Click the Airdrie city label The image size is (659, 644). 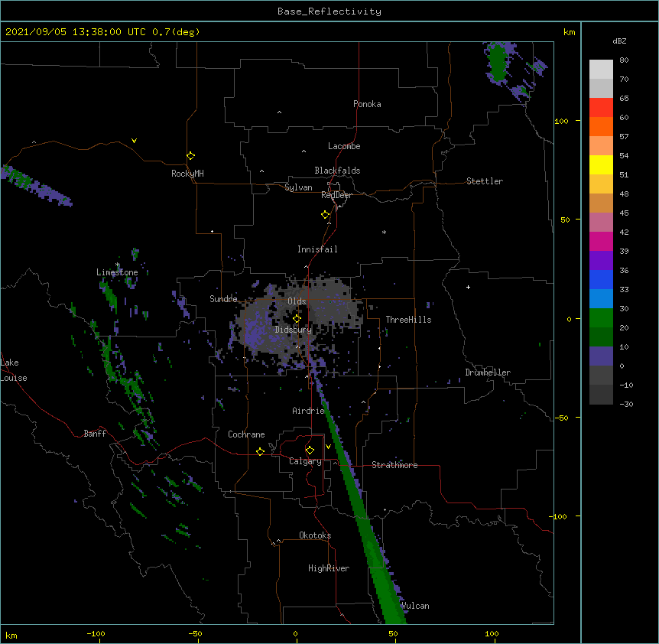click(309, 411)
